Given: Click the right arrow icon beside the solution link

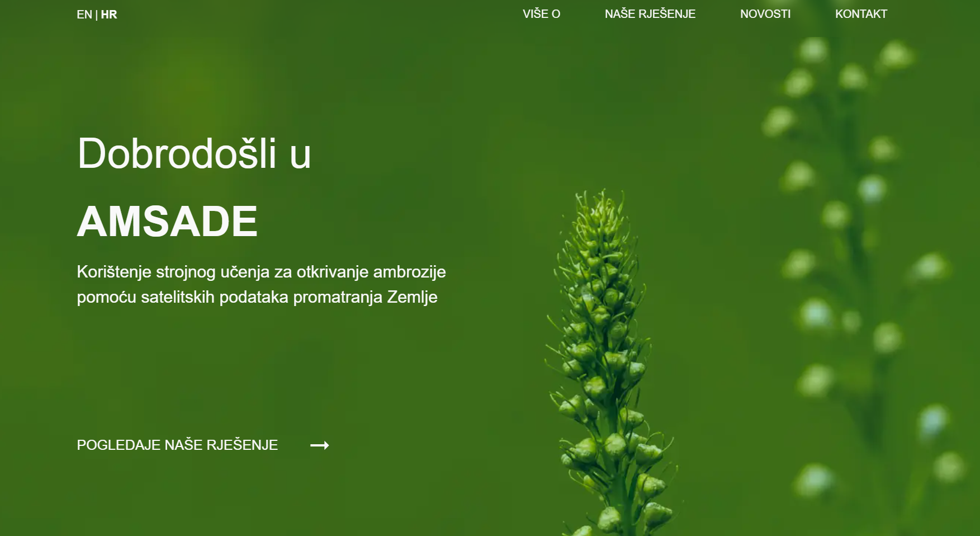Looking at the screenshot, I should [319, 445].
